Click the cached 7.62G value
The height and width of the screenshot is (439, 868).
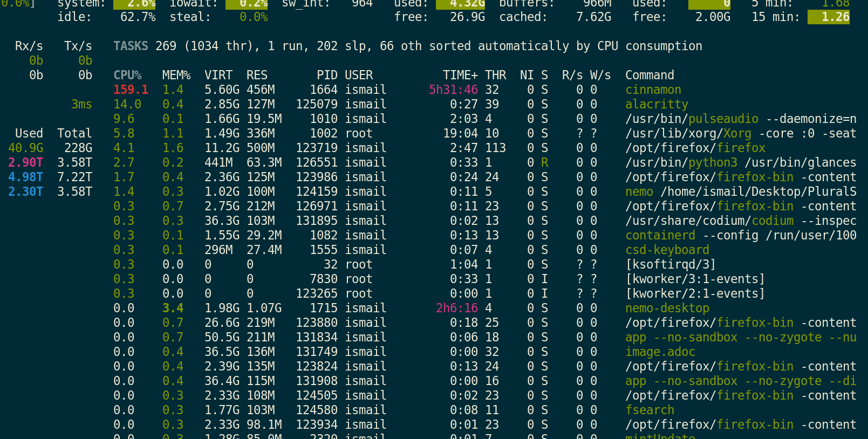pyautogui.click(x=593, y=17)
